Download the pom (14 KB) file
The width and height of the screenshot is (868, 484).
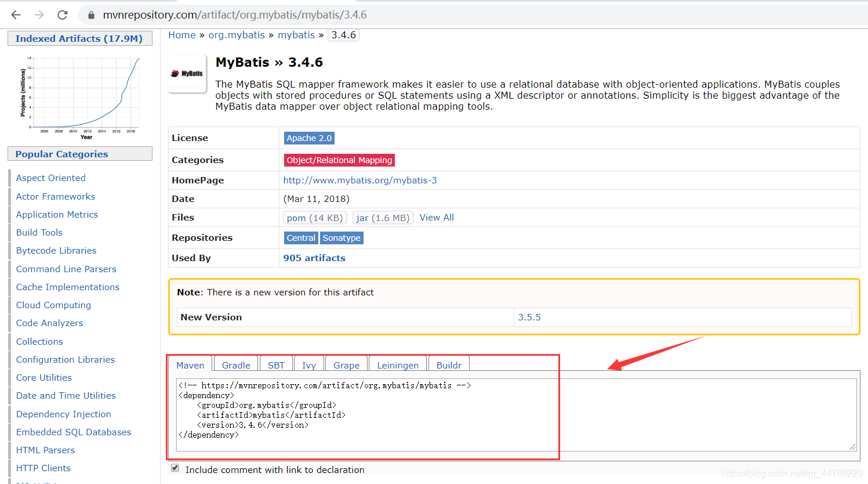315,218
